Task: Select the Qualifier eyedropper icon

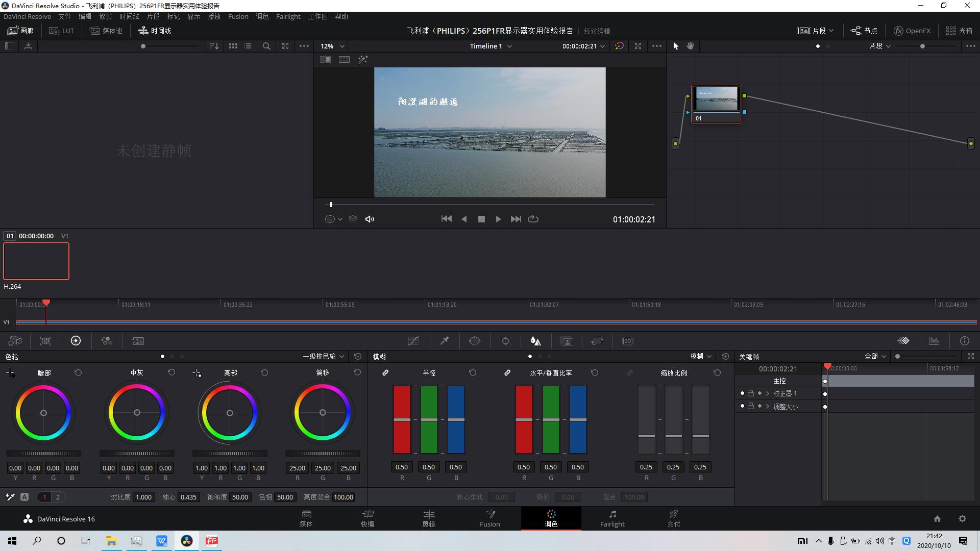Action: pos(444,341)
